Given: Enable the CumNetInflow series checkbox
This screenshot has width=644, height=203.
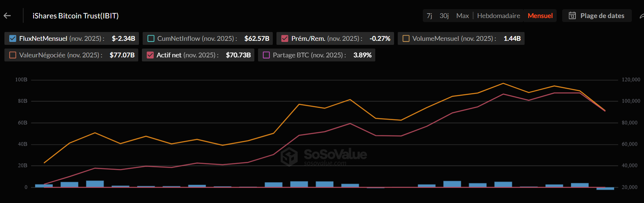Looking at the screenshot, I should coord(151,38).
